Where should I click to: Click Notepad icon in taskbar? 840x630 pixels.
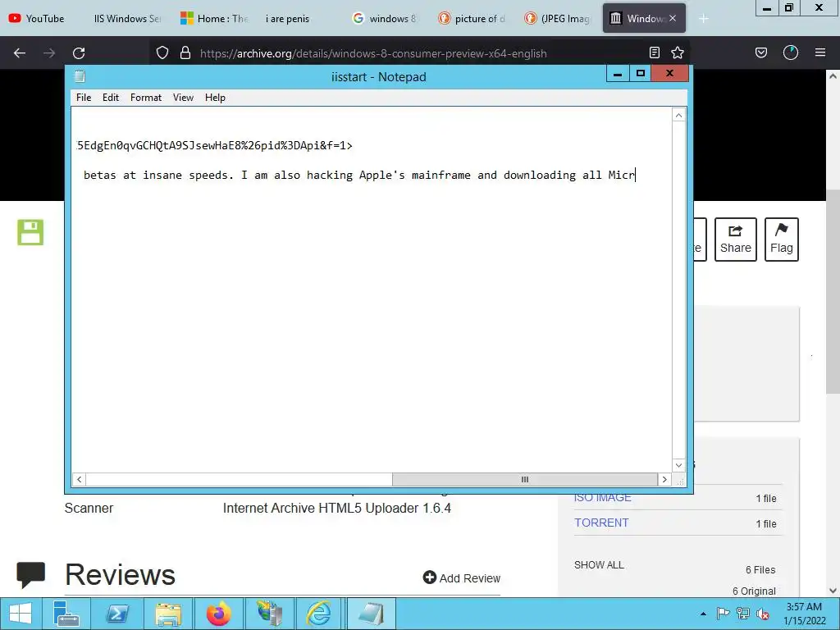(371, 614)
